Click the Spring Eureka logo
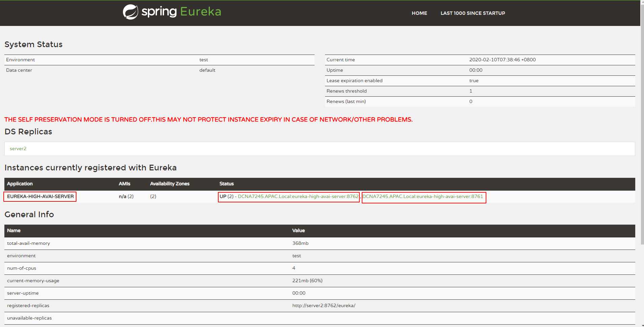644x327 pixels. pyautogui.click(x=172, y=12)
